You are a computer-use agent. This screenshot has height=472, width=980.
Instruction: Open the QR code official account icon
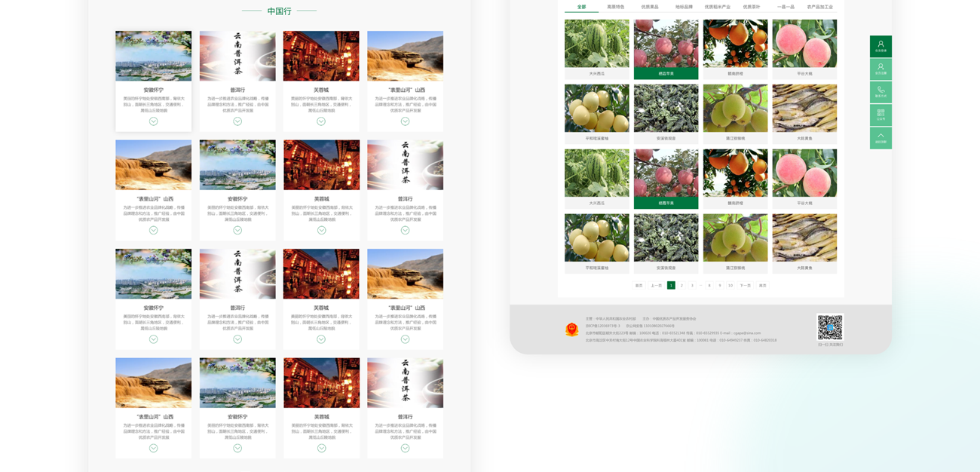pyautogui.click(x=880, y=115)
